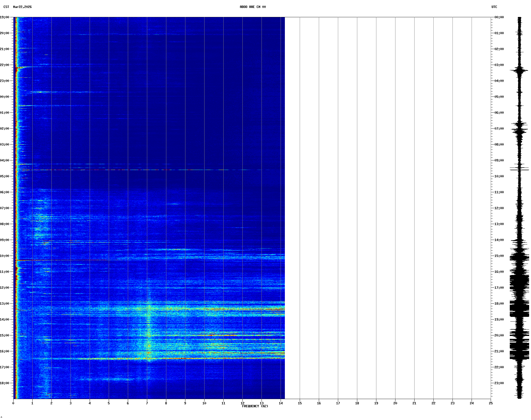Click the thick waveform burst near 18:00 UTC
The width and height of the screenshot is (531, 420).
[519, 309]
